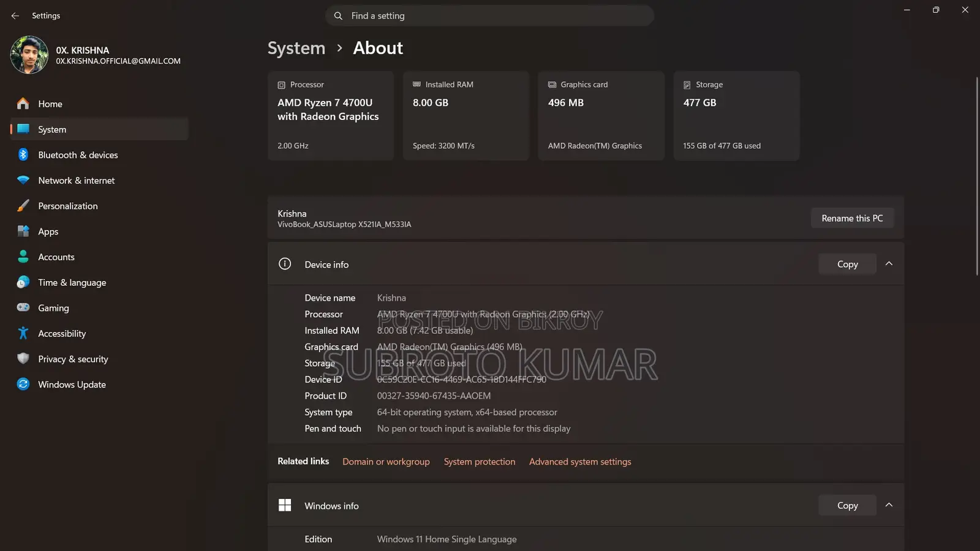Click the Windows Update sync icon
Image resolution: width=980 pixels, height=551 pixels.
pos(23,384)
